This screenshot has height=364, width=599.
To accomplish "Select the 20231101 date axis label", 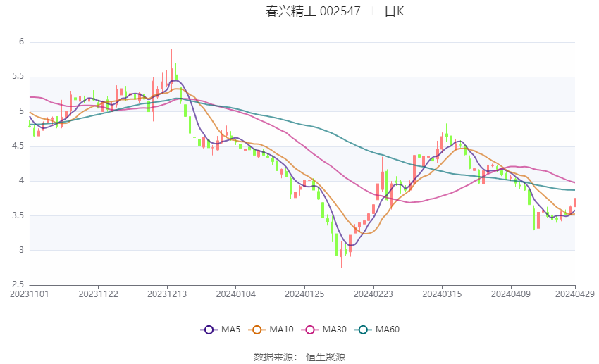I will click(30, 294).
